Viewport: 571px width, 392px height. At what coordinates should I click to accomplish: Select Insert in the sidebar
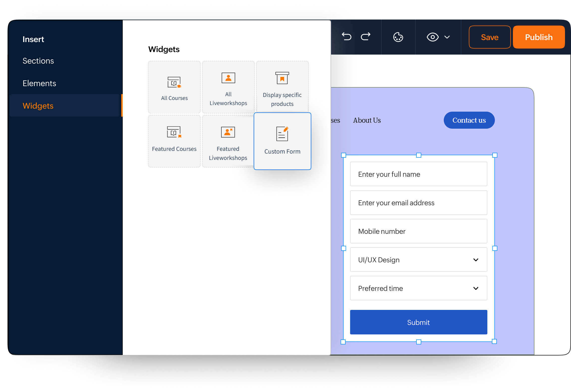click(33, 39)
